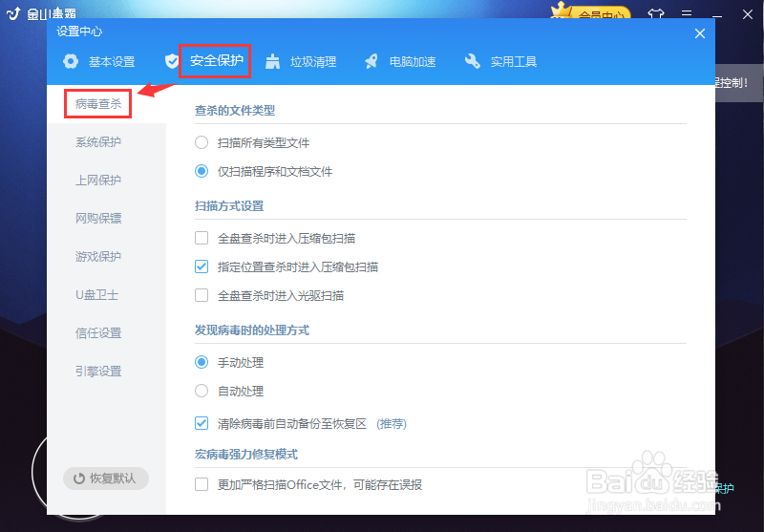Go to 引擎设置 in sidebar
This screenshot has height=532, width=764.
coord(98,372)
